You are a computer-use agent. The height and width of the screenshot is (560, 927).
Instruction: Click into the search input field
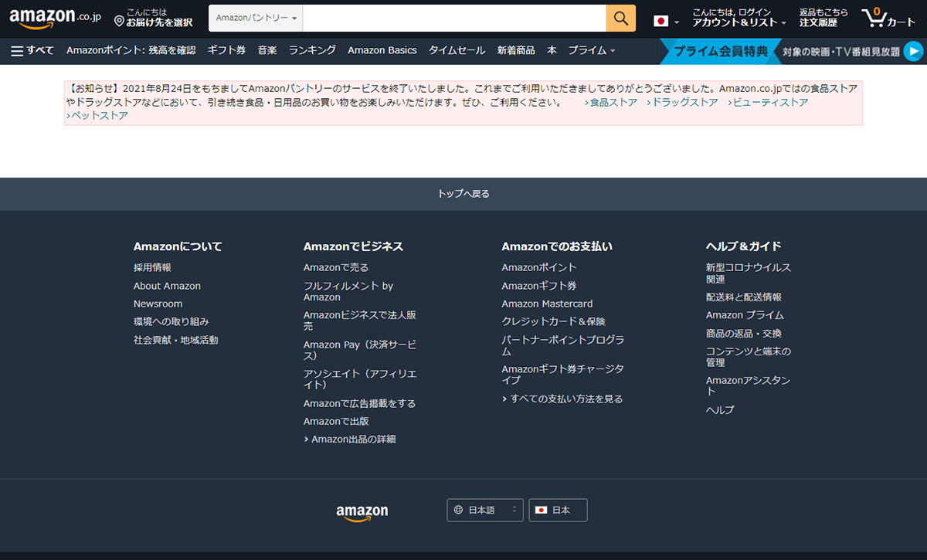(x=454, y=18)
